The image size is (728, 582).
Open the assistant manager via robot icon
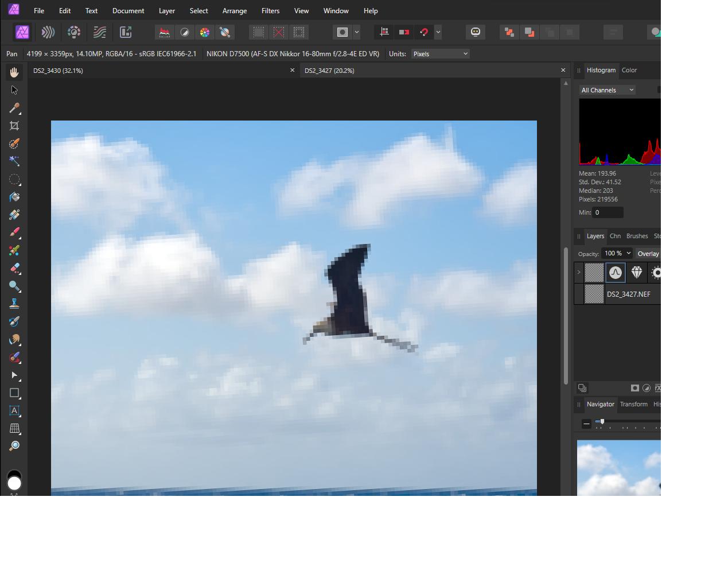476,32
